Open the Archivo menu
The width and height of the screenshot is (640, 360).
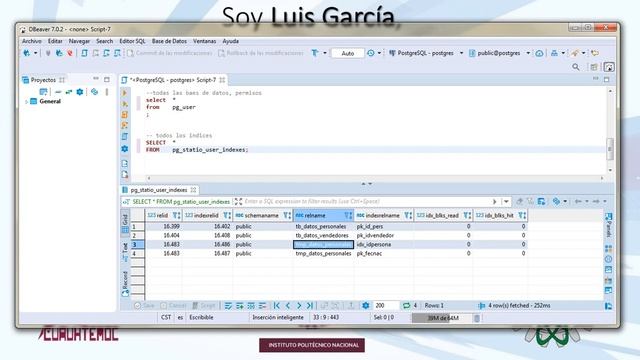(31, 41)
